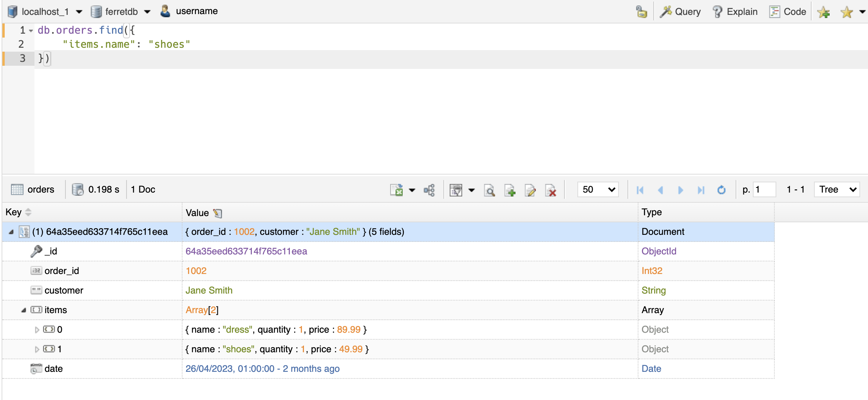868x400 pixels.
Task: Add query to favorites
Action: click(x=824, y=12)
